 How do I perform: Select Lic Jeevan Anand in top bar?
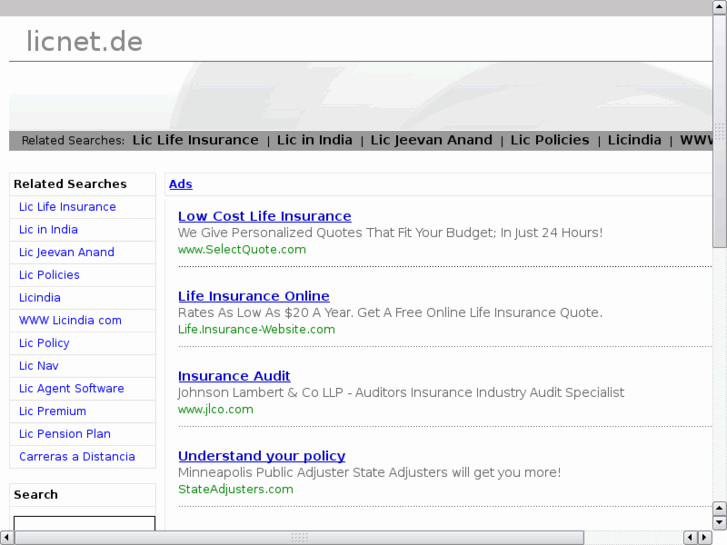coord(431,140)
